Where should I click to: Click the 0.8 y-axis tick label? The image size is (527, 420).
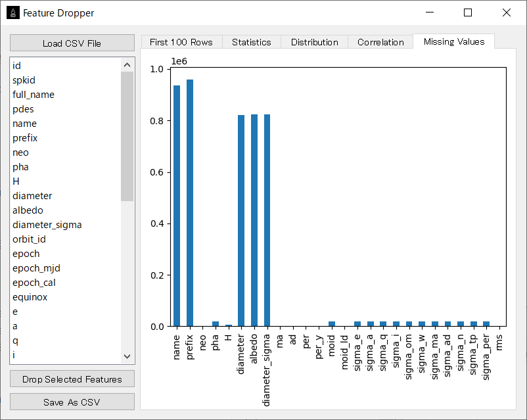(156, 121)
